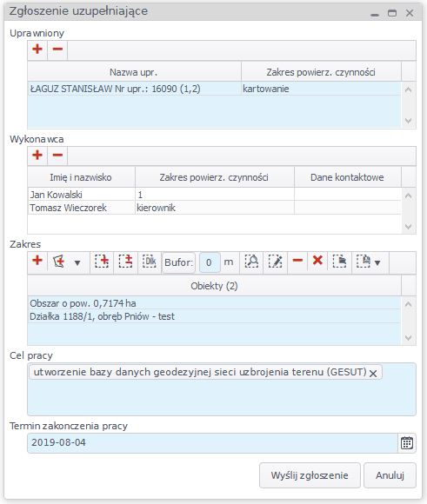
Task: Remove the GESUT work purpose tag
Action: (373, 374)
